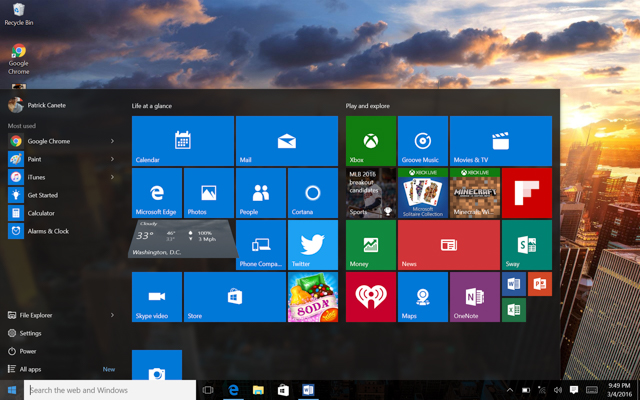Image resolution: width=640 pixels, height=400 pixels.
Task: Click the Cortana tile
Action: click(312, 193)
